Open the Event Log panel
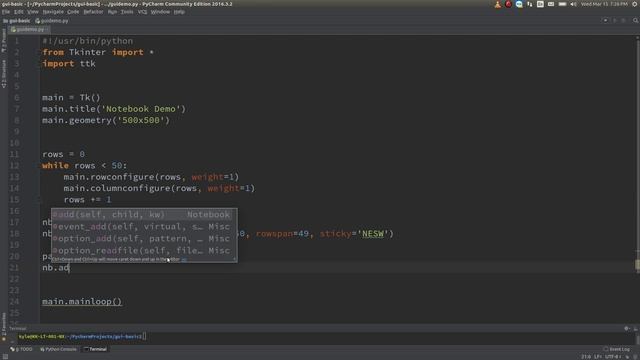Viewport: 640px width, 360px height. coord(617,349)
